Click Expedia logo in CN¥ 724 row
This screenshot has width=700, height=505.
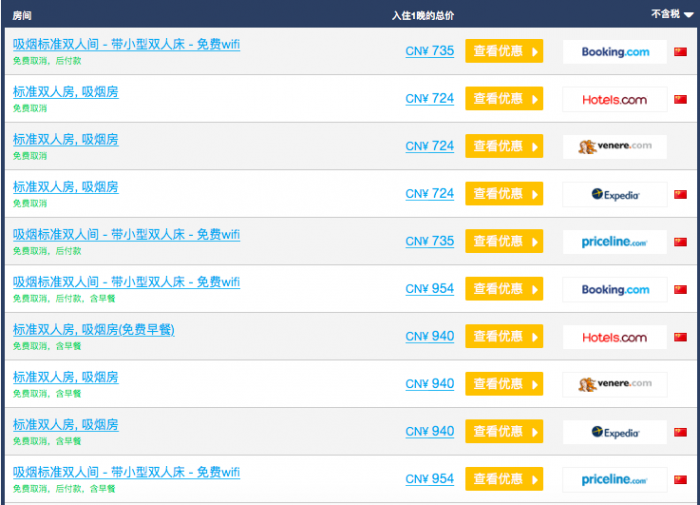click(x=615, y=194)
